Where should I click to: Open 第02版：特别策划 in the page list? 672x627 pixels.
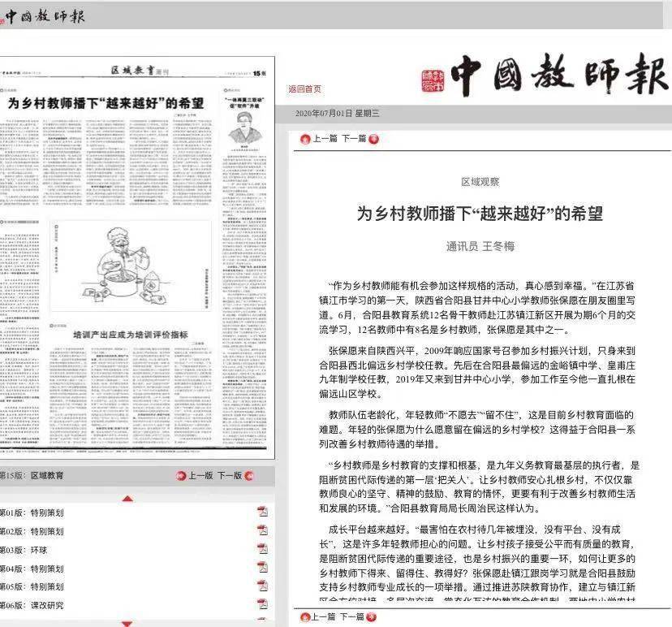point(32,531)
